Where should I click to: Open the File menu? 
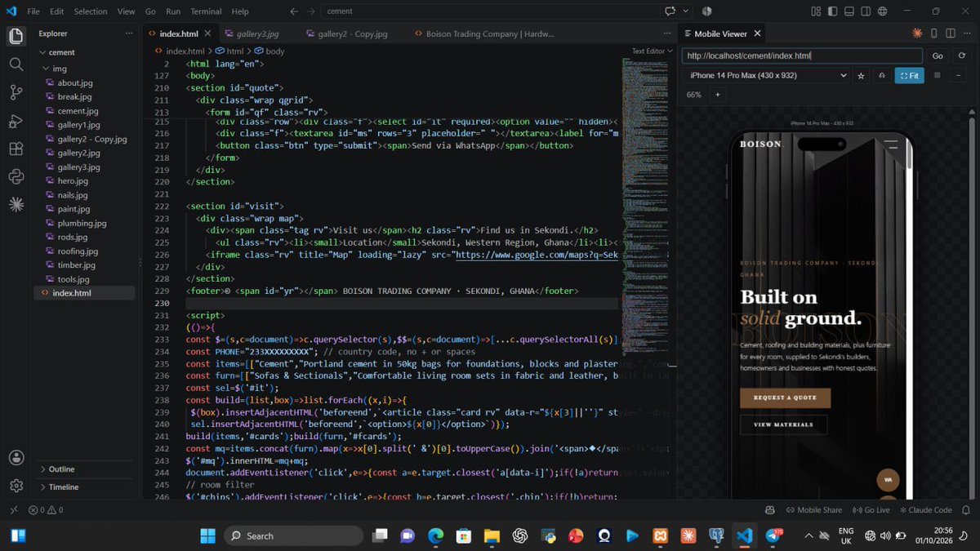click(x=33, y=11)
